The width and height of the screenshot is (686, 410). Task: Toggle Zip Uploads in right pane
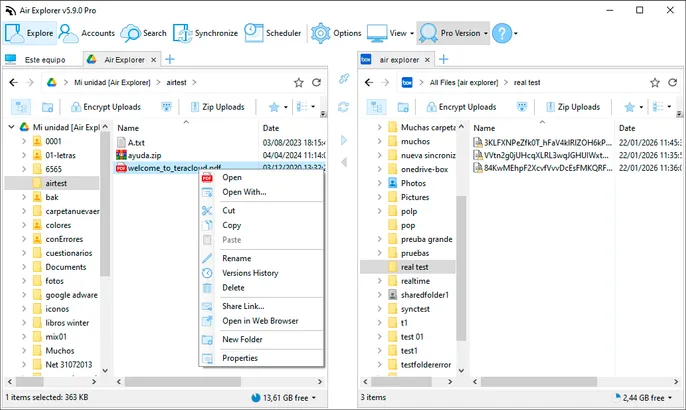click(x=573, y=107)
